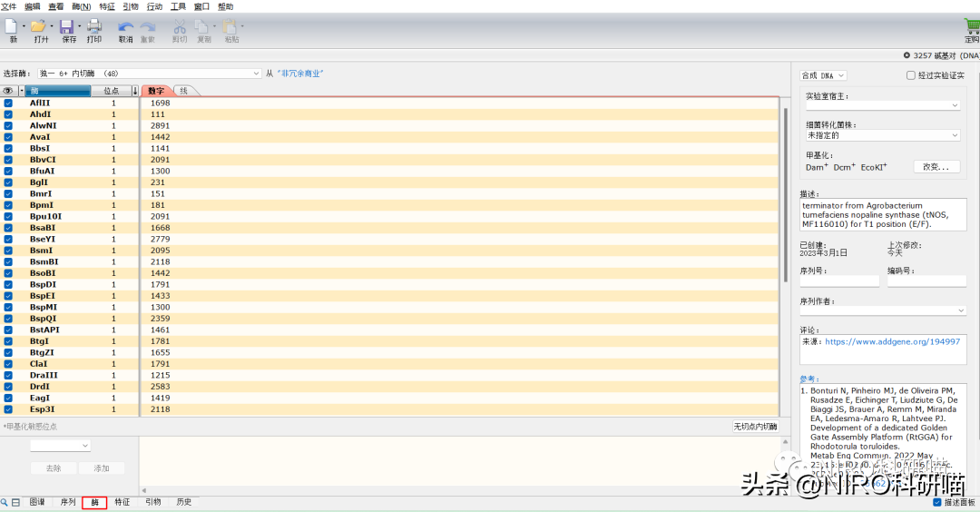Open the addgene.org source link
980x512 pixels.
coord(892,342)
